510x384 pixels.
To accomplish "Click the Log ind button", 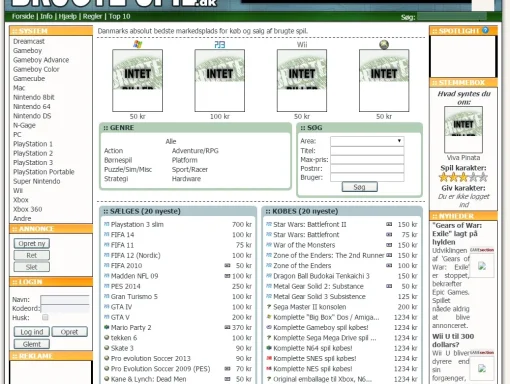I will click(x=32, y=332).
